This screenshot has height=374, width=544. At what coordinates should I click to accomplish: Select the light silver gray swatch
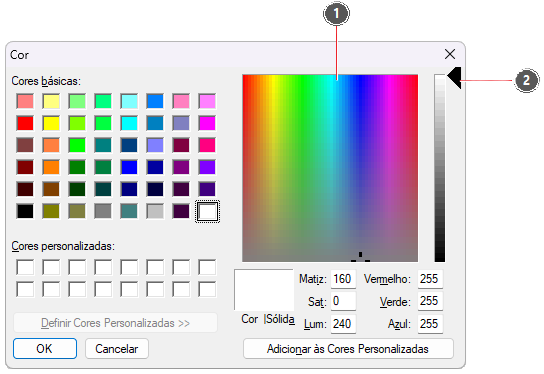(x=155, y=211)
